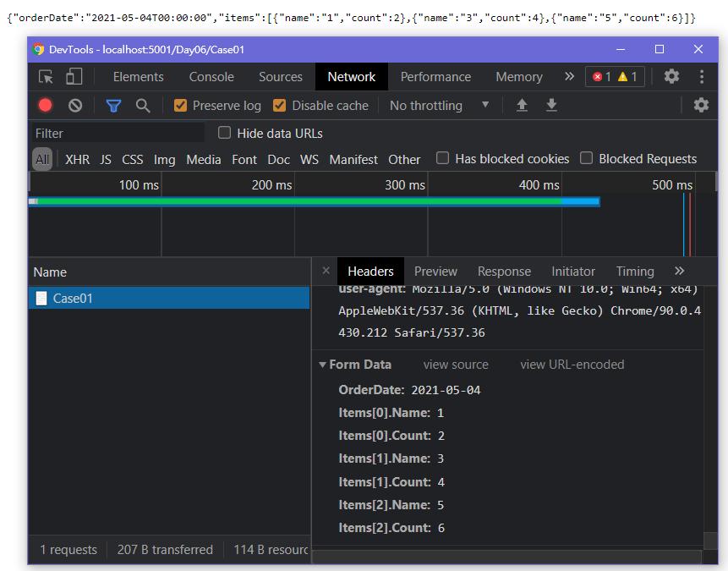Import HAR file with upload arrow

(x=522, y=106)
